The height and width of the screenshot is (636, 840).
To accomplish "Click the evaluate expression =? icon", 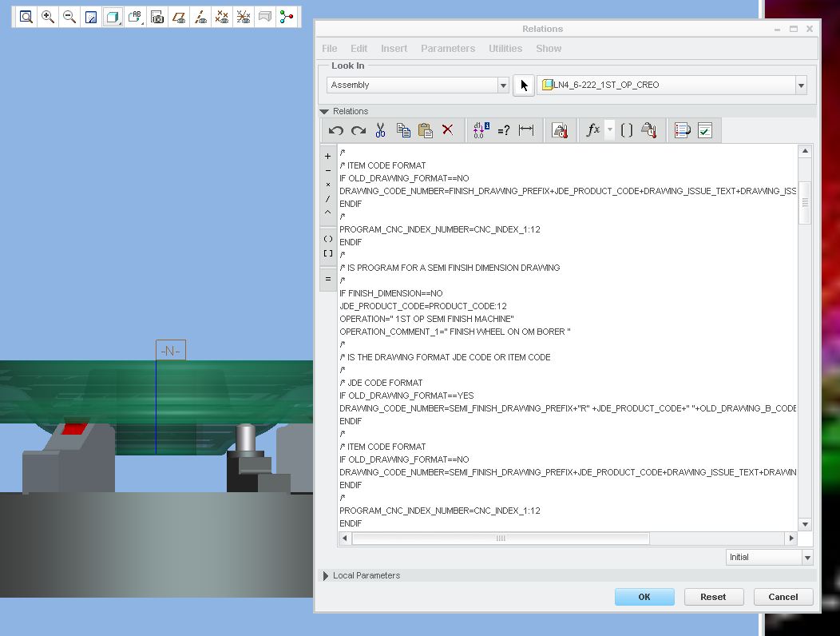I will (x=504, y=130).
